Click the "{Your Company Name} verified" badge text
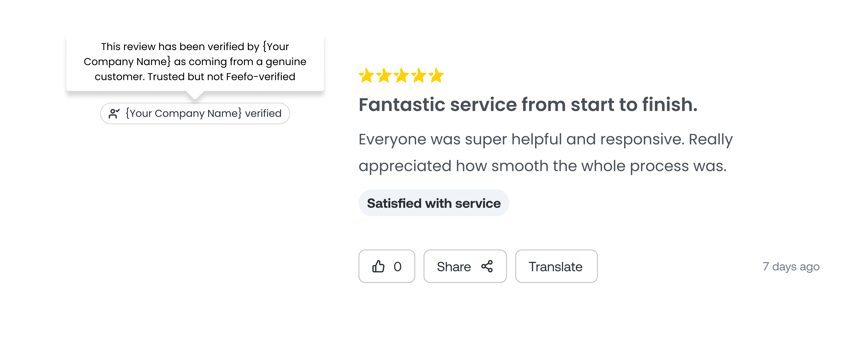868x348 pixels. 203,113
